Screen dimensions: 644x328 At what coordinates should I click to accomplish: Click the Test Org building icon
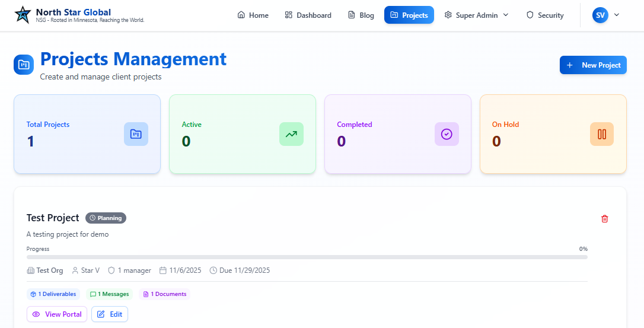point(30,270)
